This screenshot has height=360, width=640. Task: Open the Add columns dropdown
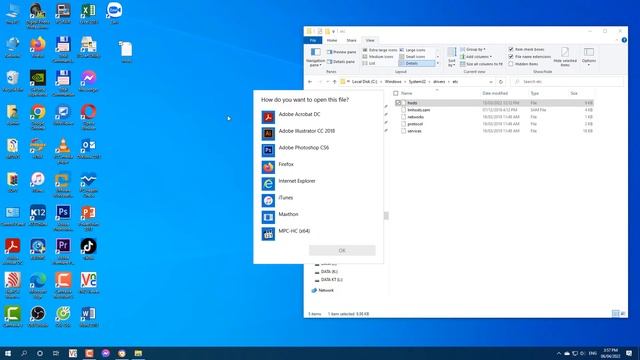pyautogui.click(x=476, y=57)
